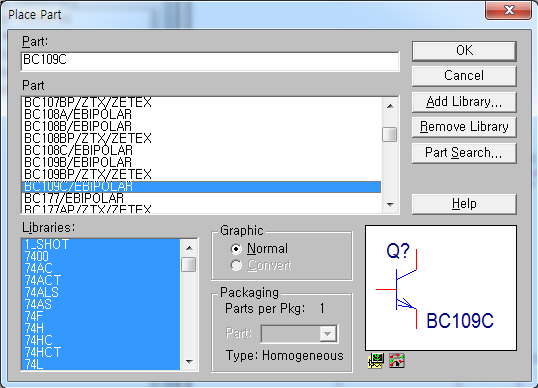
Task: Select BC109BP/ZTX/ZETEX in the part list
Action: [x=201, y=174]
